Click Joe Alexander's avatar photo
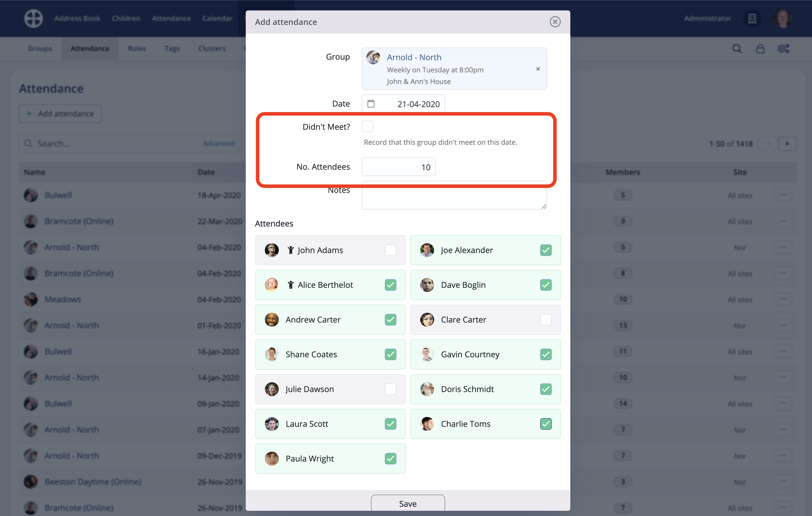 [x=427, y=250]
